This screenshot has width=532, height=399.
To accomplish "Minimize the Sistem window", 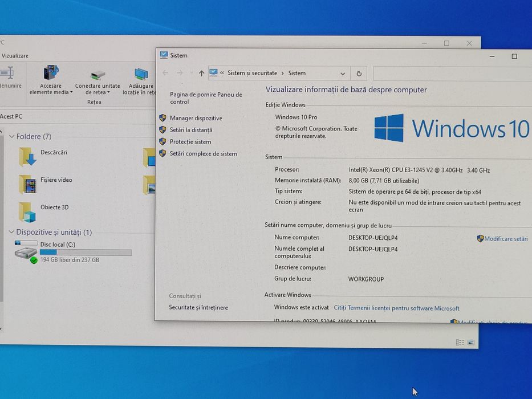I will tap(492, 56).
